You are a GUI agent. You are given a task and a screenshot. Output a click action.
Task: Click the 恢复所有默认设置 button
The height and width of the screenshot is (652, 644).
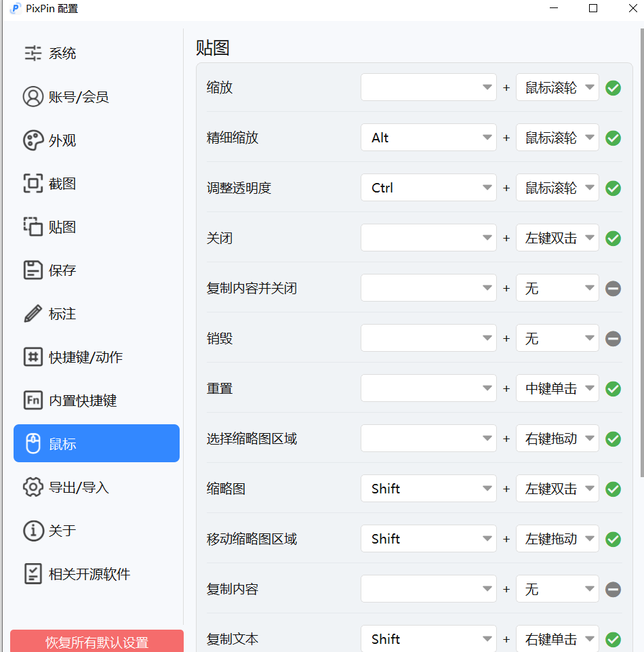pos(96,640)
